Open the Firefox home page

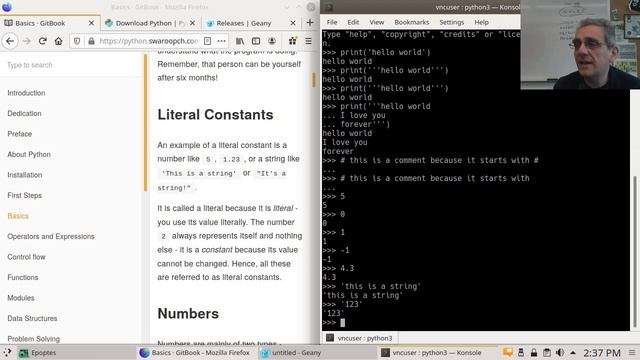[58, 41]
